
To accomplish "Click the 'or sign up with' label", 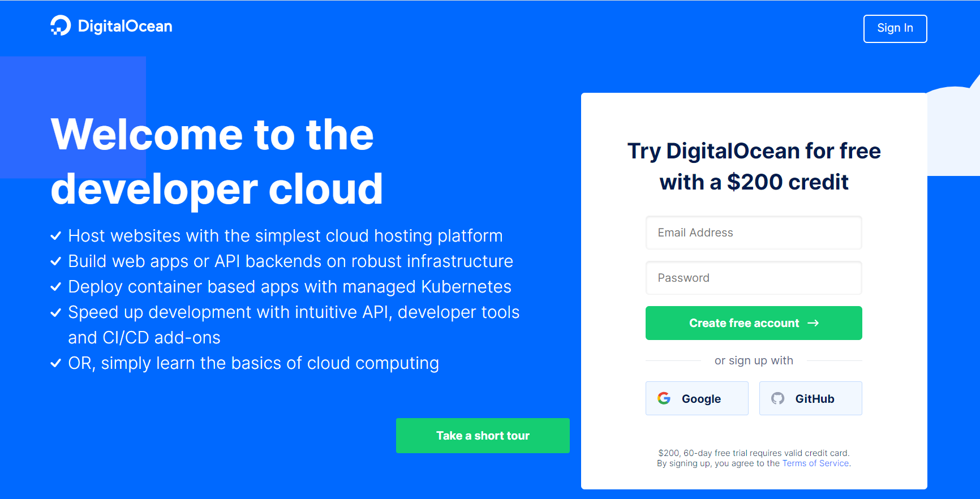I will point(754,360).
